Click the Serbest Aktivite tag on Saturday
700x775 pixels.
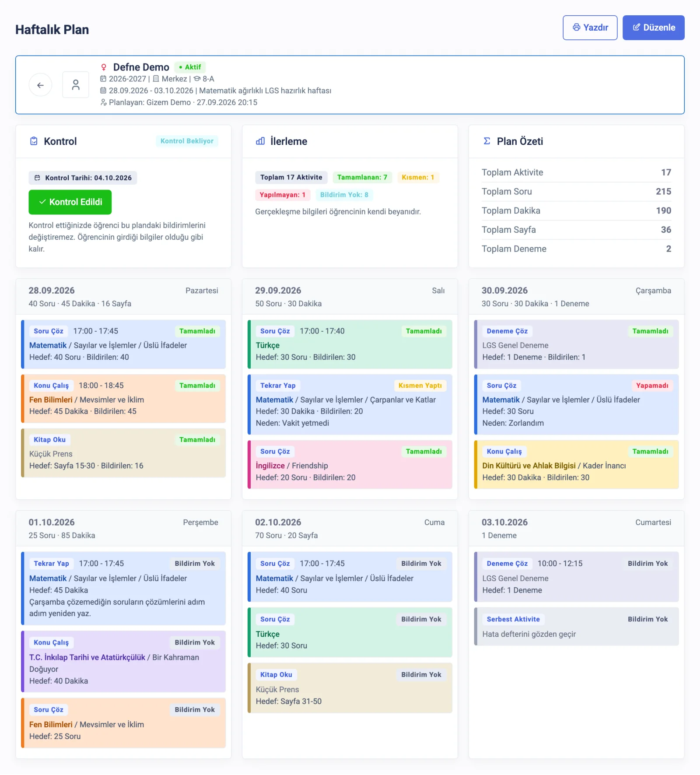(513, 619)
